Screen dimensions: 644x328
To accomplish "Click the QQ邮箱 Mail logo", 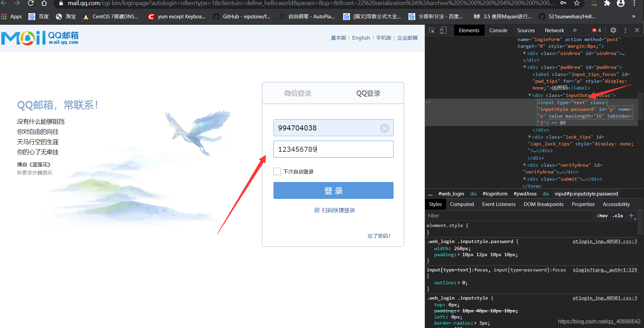I will click(x=40, y=38).
